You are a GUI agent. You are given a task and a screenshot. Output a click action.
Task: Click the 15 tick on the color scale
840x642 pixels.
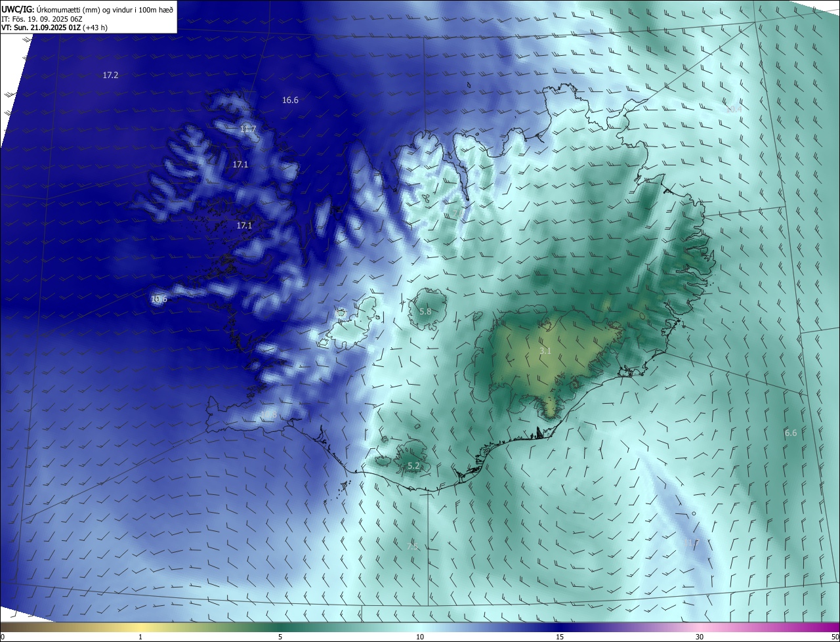click(560, 637)
